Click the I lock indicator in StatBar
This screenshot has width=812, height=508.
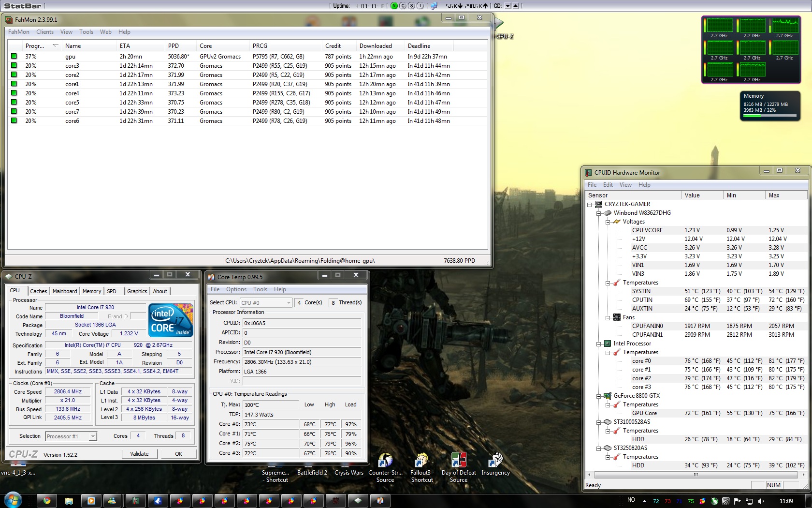click(x=420, y=6)
